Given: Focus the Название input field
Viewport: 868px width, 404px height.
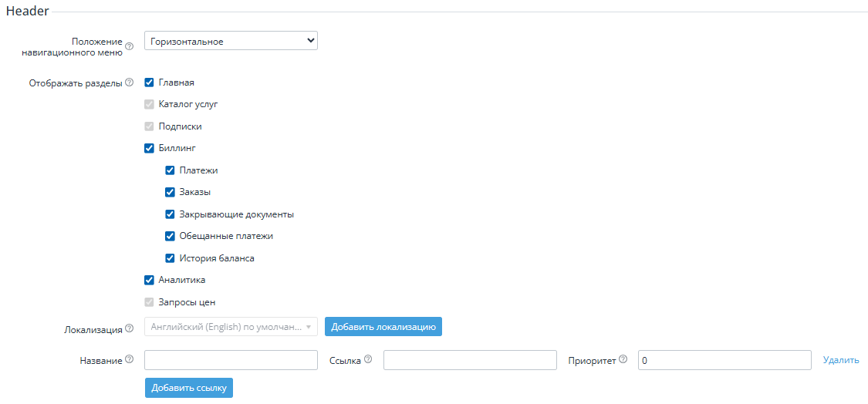Looking at the screenshot, I should pos(231,360).
